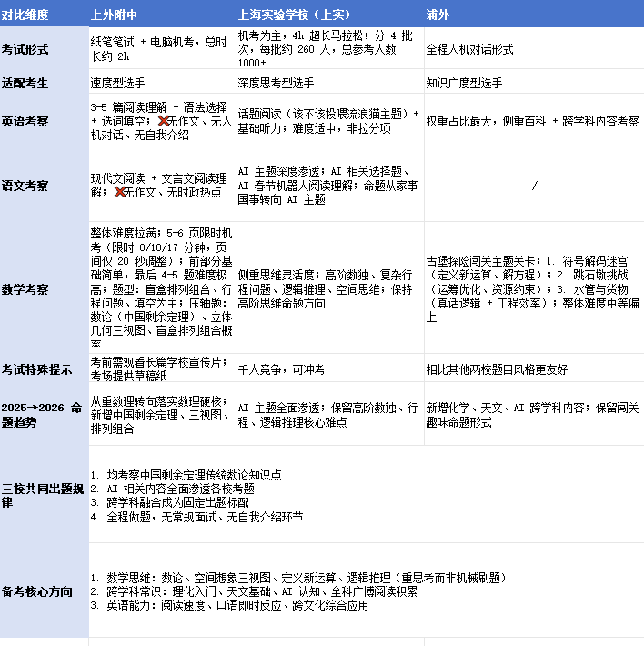Click the cell 现代文阅读 + 文言文阅读理解

pos(162,184)
